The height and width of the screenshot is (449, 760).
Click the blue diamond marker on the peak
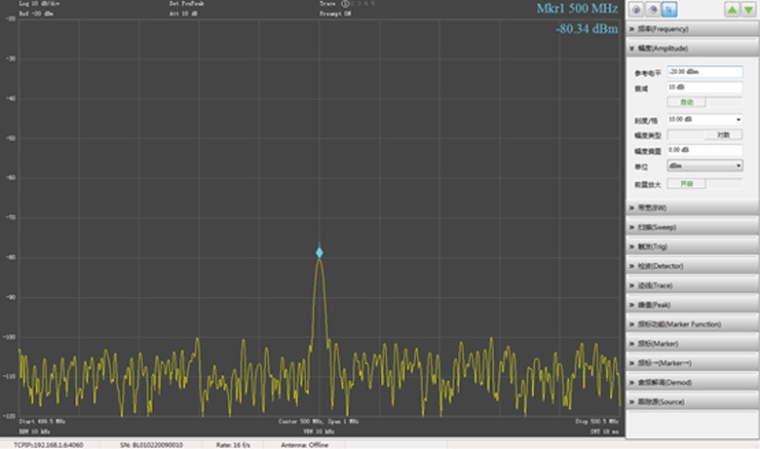[x=320, y=252]
